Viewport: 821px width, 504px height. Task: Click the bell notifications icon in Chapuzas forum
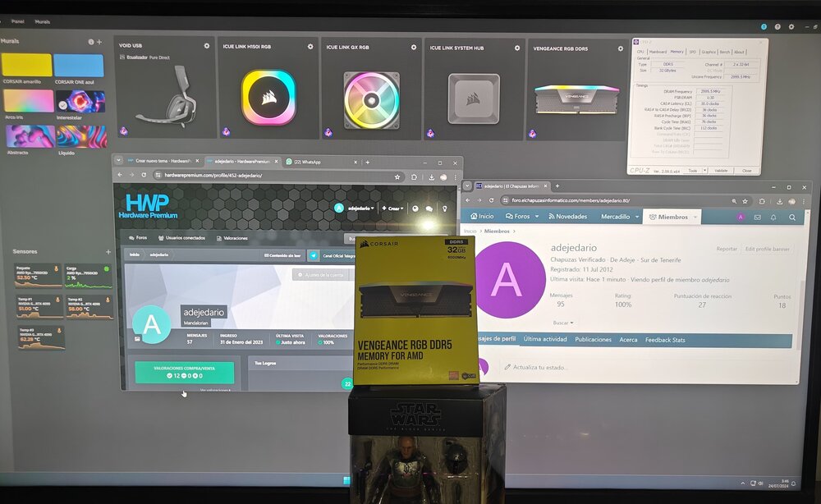(773, 218)
